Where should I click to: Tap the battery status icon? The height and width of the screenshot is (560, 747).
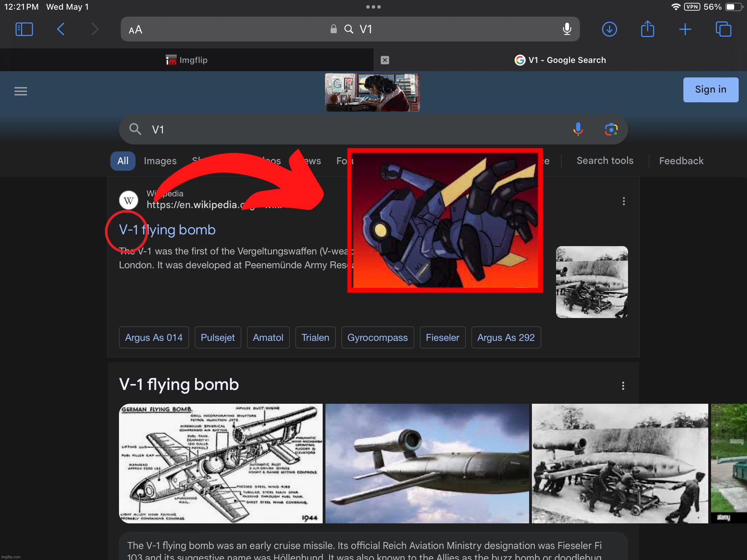pyautogui.click(x=734, y=7)
